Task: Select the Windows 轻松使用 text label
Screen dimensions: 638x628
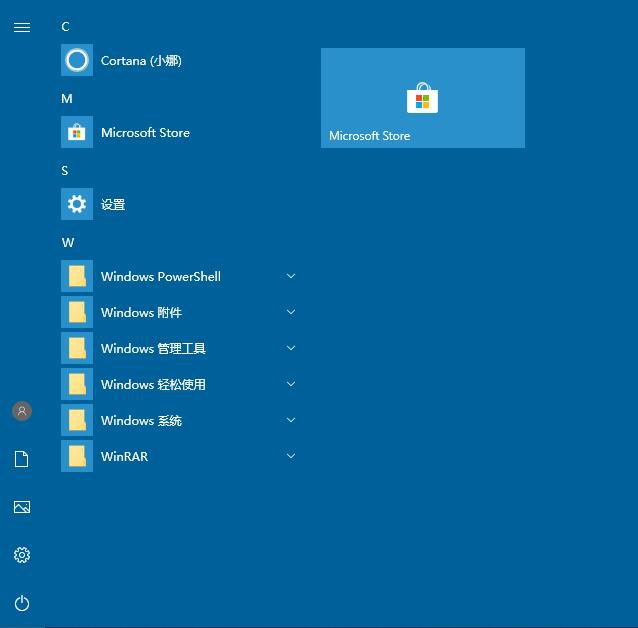Action: coord(153,384)
